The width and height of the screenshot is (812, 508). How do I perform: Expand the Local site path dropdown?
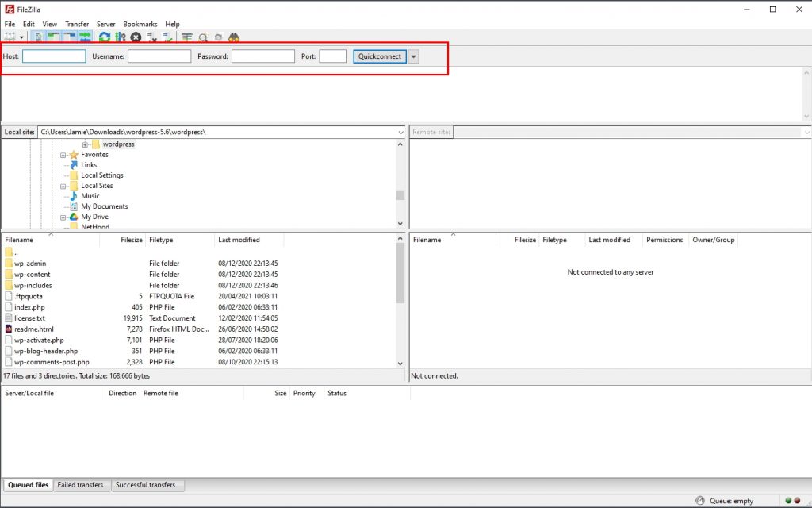[400, 132]
